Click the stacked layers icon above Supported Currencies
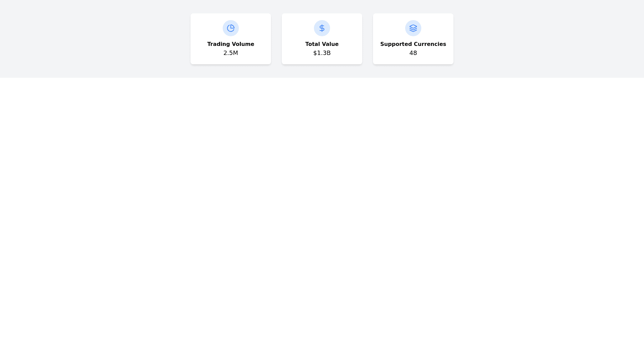Viewport: 644px width, 362px height. pyautogui.click(x=413, y=28)
